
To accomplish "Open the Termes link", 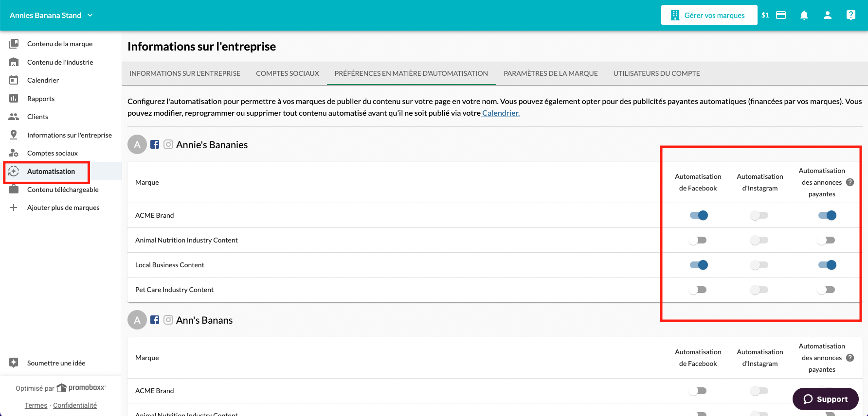I will point(36,405).
